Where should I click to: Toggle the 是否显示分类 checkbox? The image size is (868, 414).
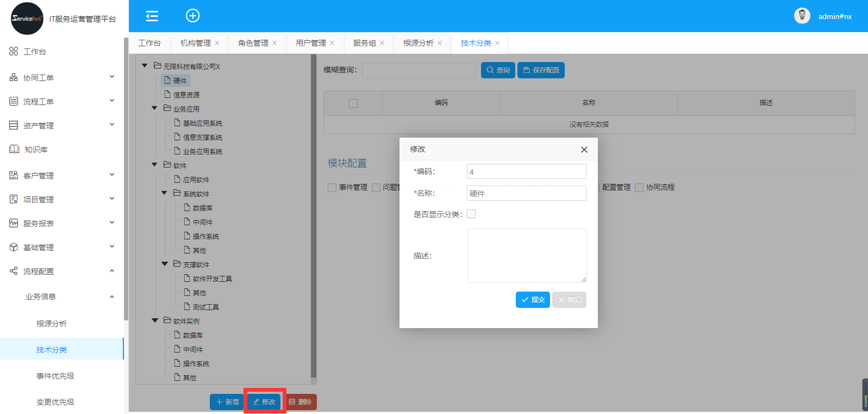471,214
